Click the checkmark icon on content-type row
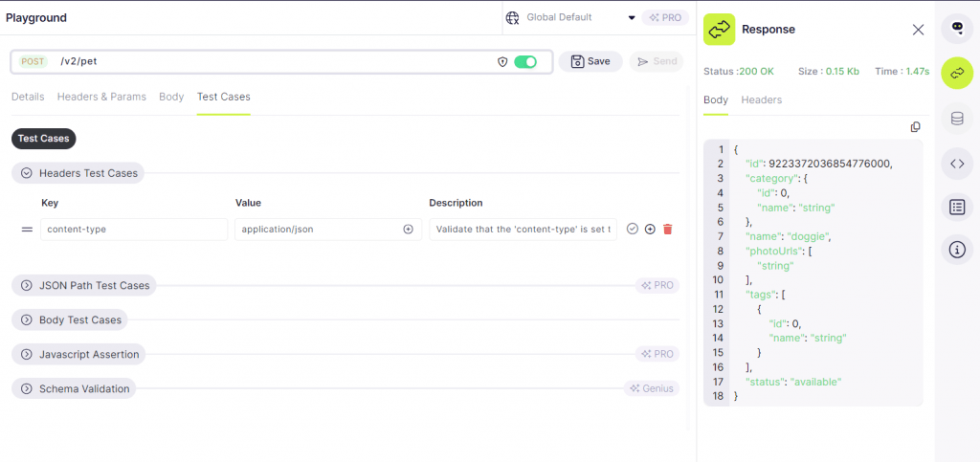 (633, 230)
